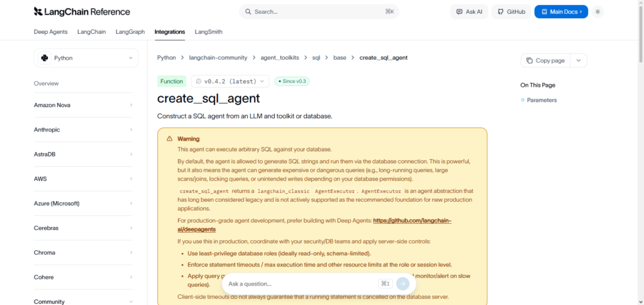Focus the Search field
This screenshot has width=644, height=305.
point(319,12)
